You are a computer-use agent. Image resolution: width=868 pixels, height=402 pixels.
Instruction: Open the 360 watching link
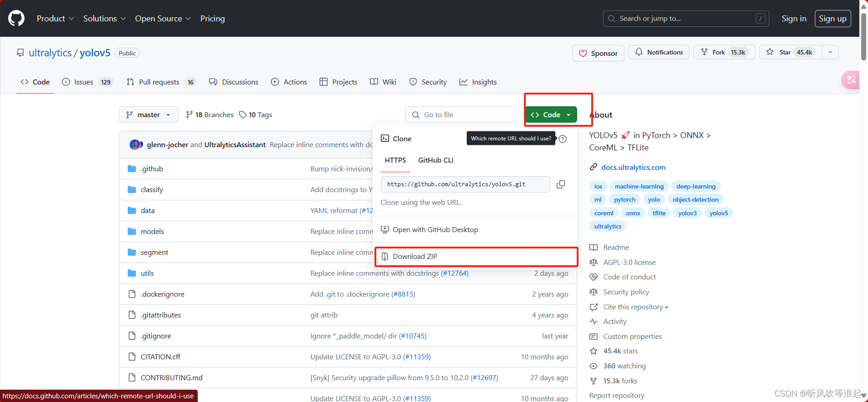tap(618, 366)
